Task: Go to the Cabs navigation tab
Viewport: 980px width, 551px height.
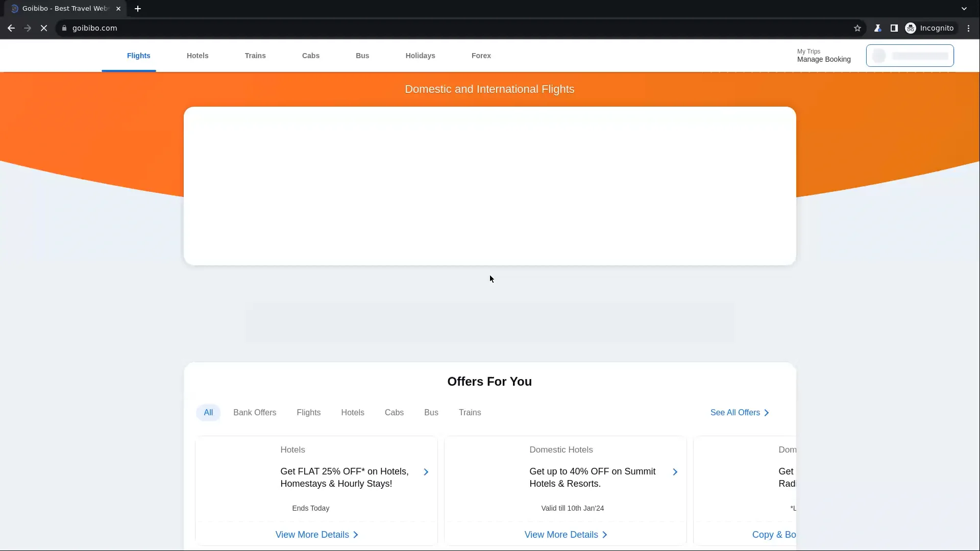Action: click(311, 56)
